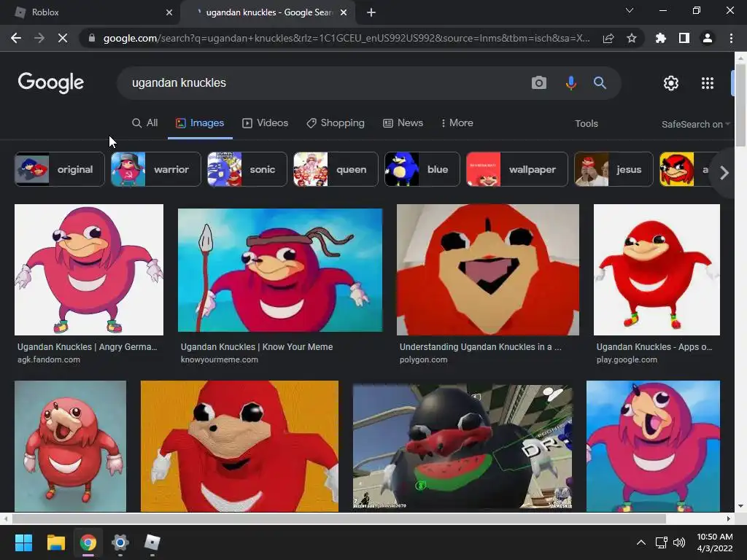Open Settings from the taskbar
Image resolution: width=747 pixels, height=560 pixels.
120,542
